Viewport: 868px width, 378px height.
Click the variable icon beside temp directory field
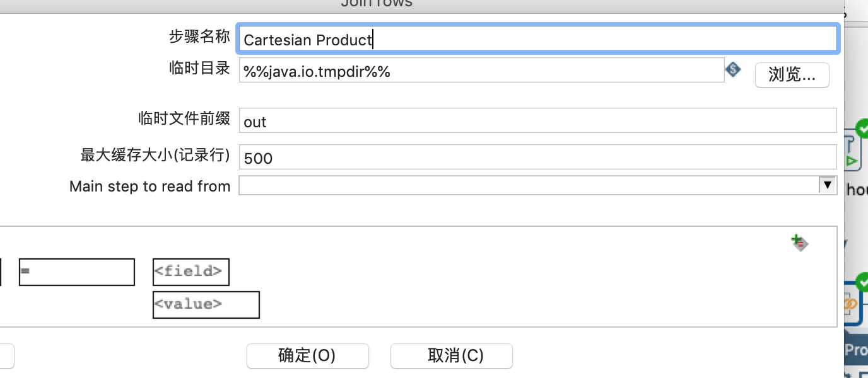click(732, 69)
